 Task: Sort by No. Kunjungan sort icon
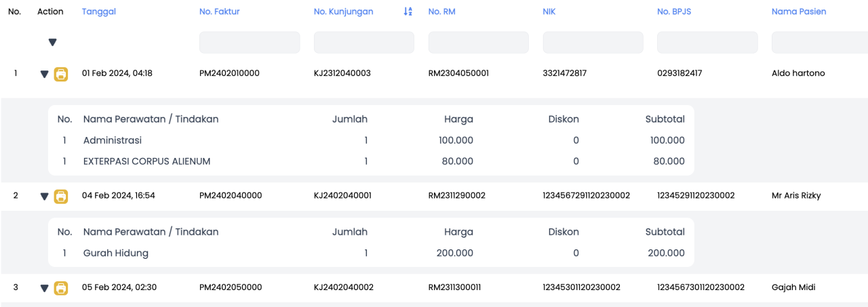[408, 12]
